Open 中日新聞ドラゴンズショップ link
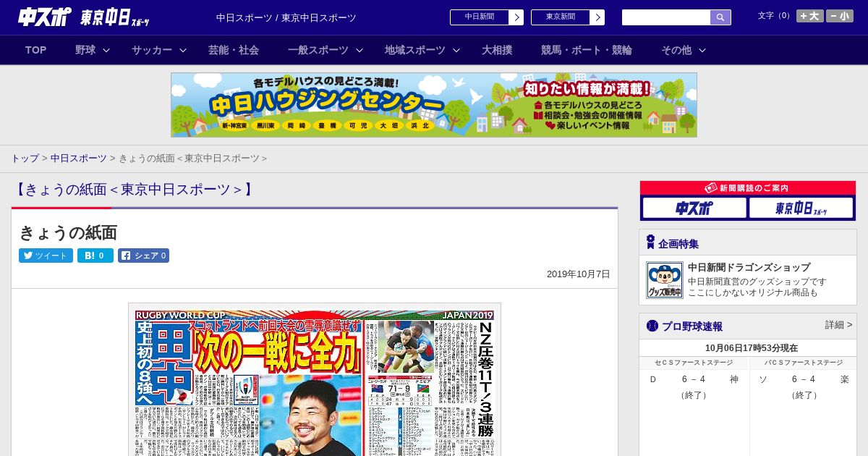Screen dimensions: 868x456 click(x=749, y=267)
